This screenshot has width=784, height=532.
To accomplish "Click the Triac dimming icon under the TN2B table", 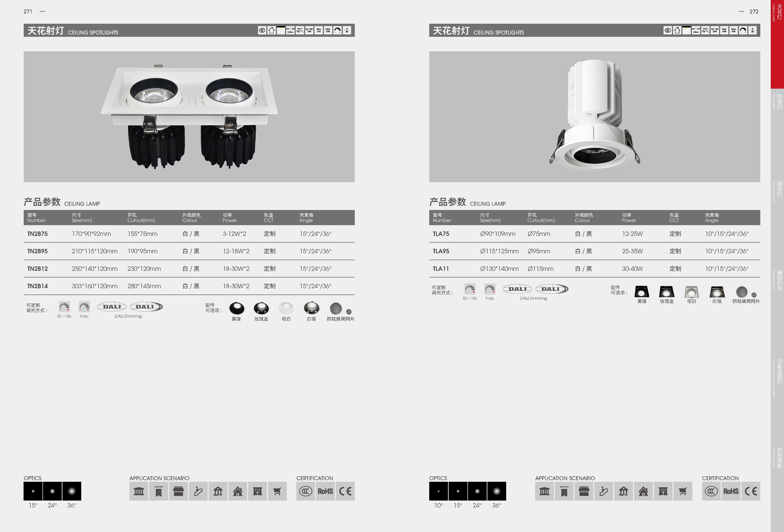I will (x=84, y=307).
